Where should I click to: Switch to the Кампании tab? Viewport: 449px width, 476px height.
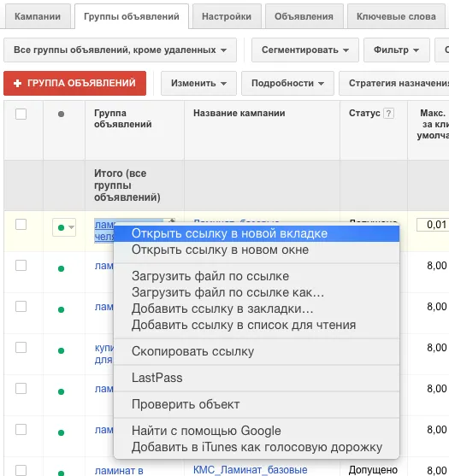pos(38,16)
